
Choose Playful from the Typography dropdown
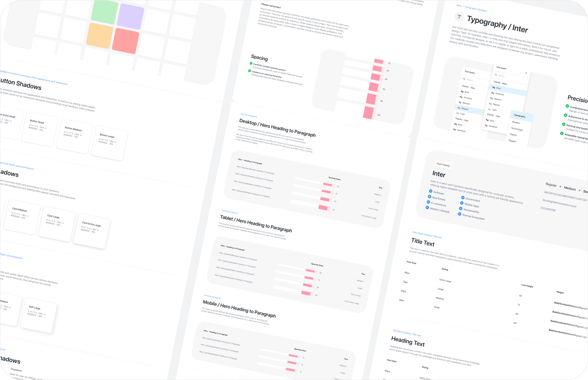(x=513, y=135)
